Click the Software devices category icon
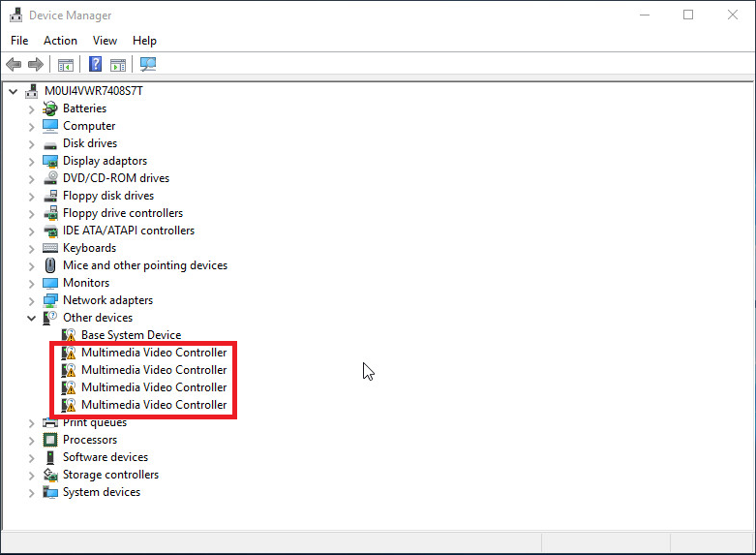Screen dimensions: 756x555 [50, 457]
